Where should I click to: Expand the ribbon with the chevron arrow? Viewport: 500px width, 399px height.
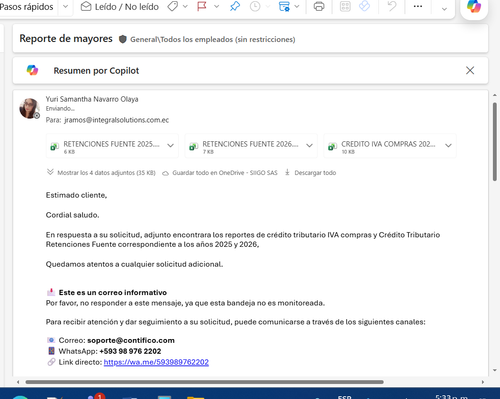pyautogui.click(x=444, y=9)
